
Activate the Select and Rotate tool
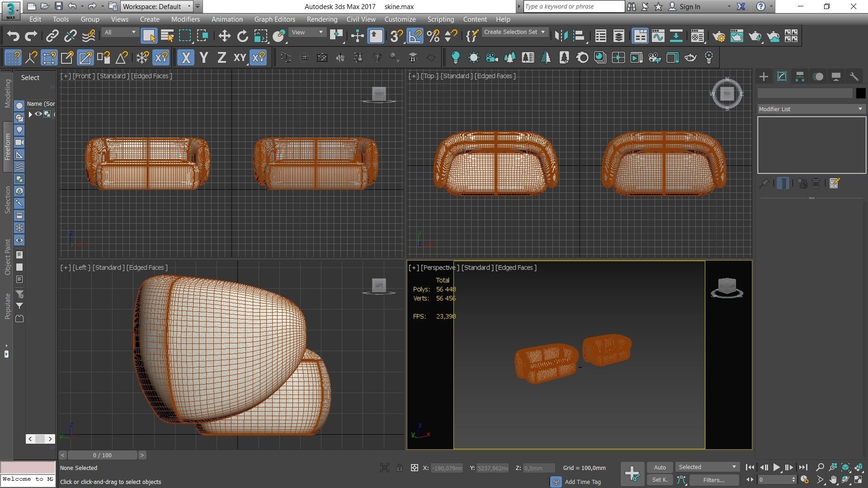pyautogui.click(x=243, y=36)
